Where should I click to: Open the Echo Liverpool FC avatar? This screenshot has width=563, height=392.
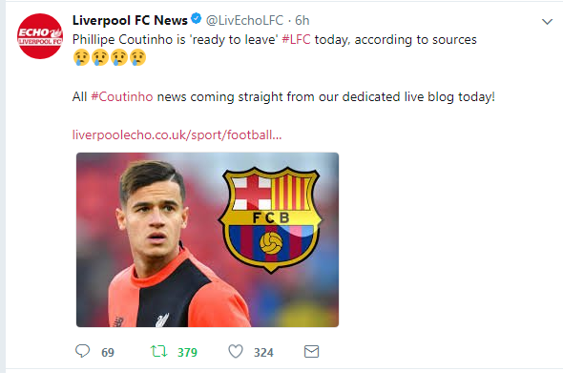click(x=40, y=36)
